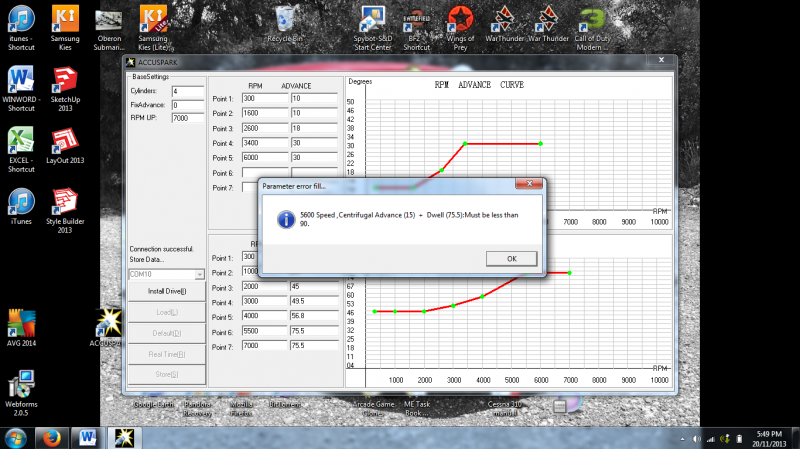Open Firefox from the taskbar
Screen dimensions: 800x449
coord(51,438)
